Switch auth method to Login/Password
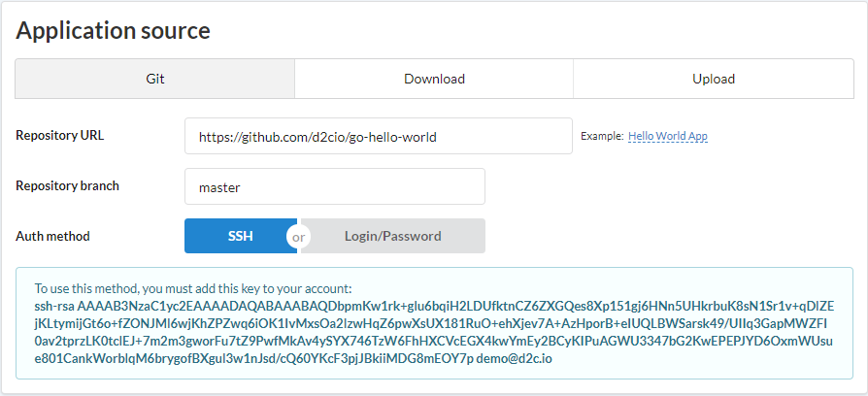The height and width of the screenshot is (396, 868). pos(393,236)
